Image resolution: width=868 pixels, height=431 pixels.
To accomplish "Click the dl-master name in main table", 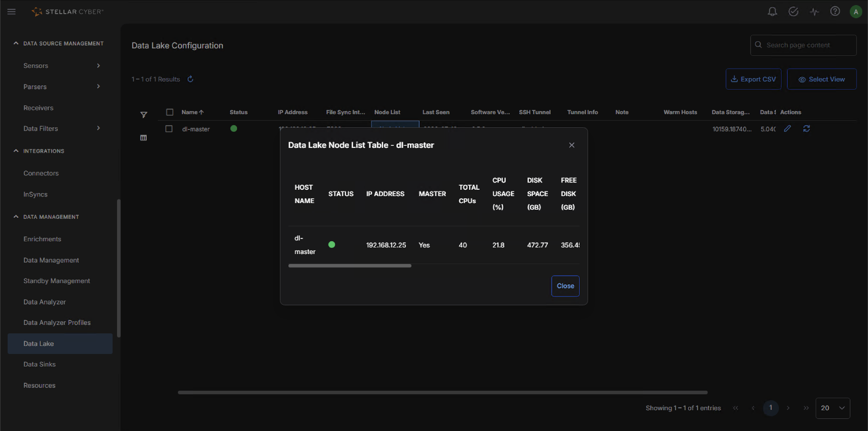I will pos(196,129).
